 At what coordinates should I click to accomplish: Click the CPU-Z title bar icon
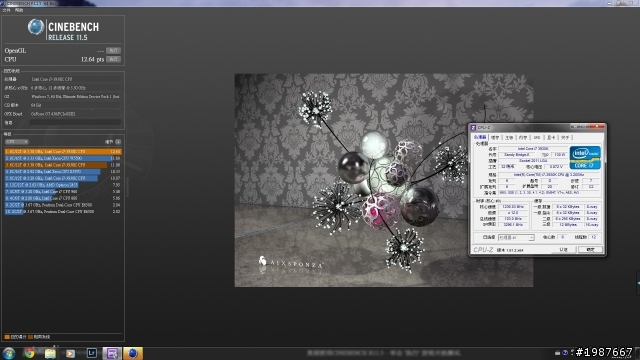point(473,127)
